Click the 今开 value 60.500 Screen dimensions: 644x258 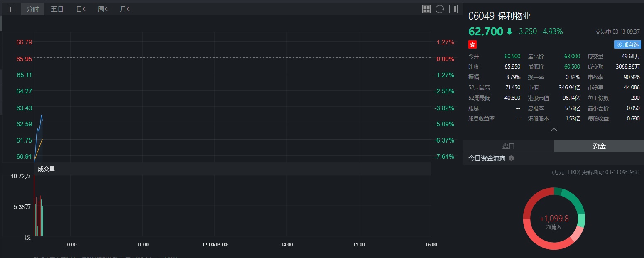point(512,56)
